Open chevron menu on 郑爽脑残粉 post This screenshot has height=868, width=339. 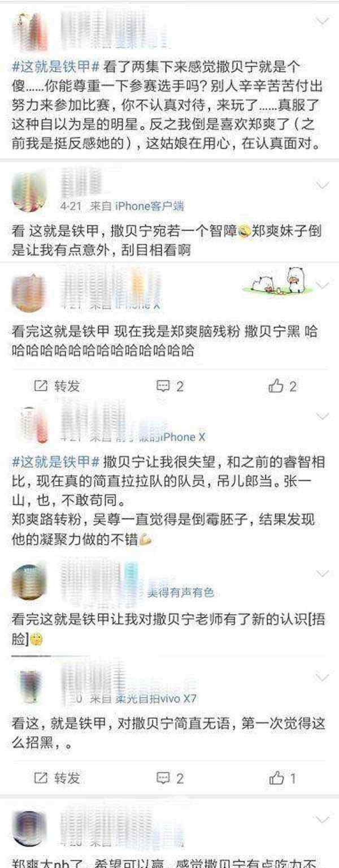(323, 286)
